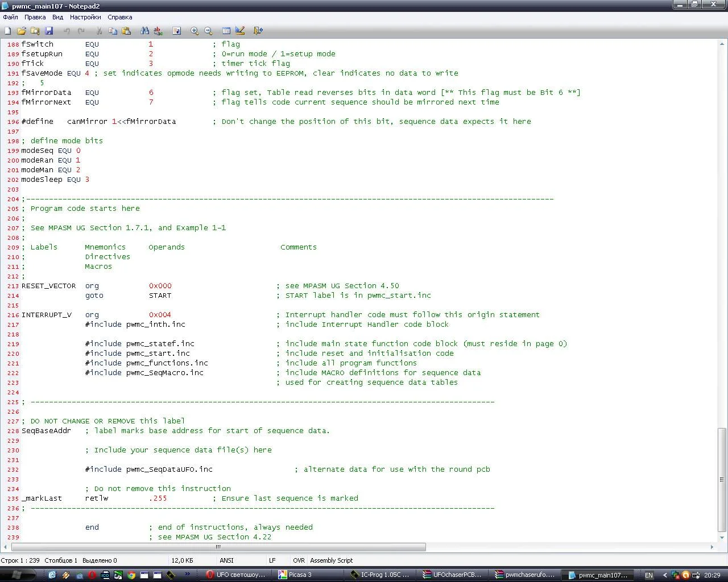Switch to IC-Prog 1.05C taskbar button
This screenshot has height=582, width=728.
click(379, 575)
